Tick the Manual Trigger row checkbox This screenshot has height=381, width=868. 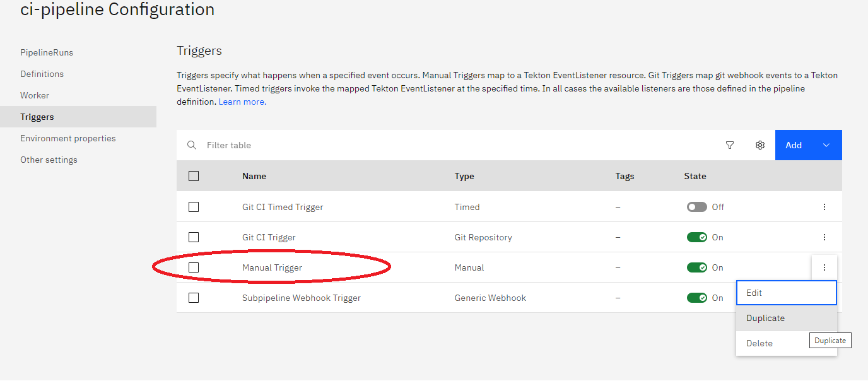(194, 267)
